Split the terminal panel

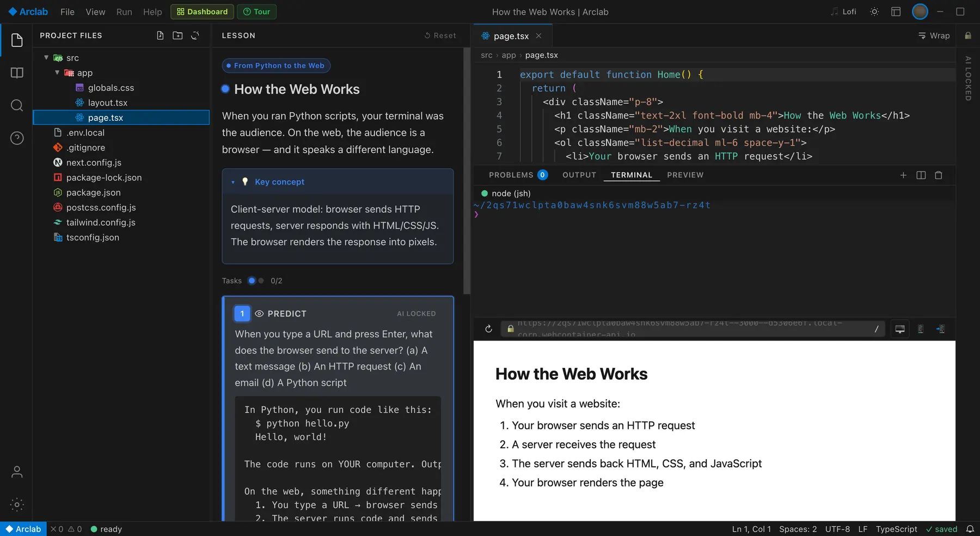click(921, 175)
